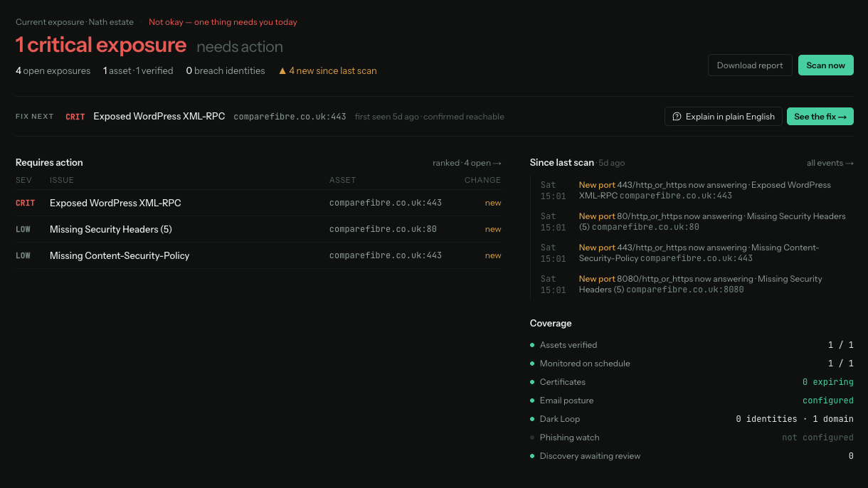Screen dimensions: 868x488
Task: Click 'new' change tag for XML-RPC row
Action: point(493,203)
